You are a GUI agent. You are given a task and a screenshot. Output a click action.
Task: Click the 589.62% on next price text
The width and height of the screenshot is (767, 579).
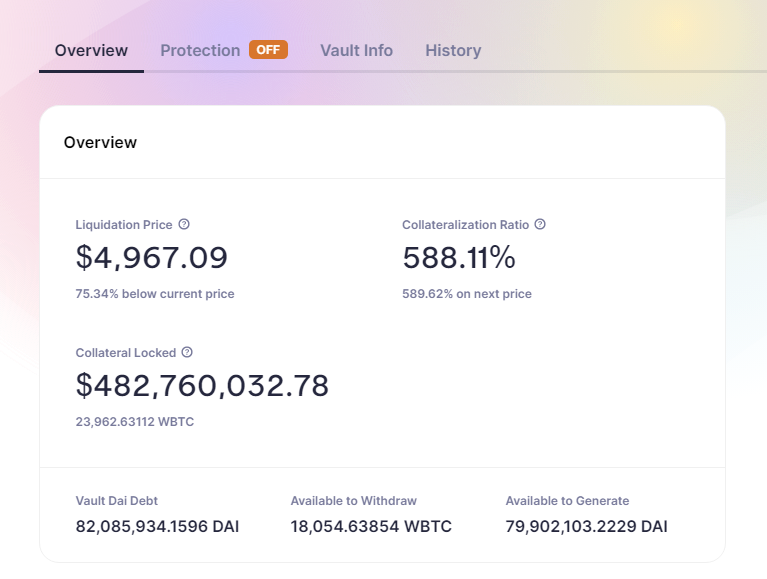click(x=467, y=294)
